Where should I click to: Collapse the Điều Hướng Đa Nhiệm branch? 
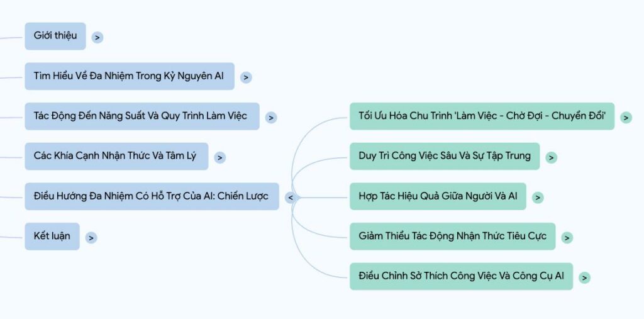[x=291, y=198]
